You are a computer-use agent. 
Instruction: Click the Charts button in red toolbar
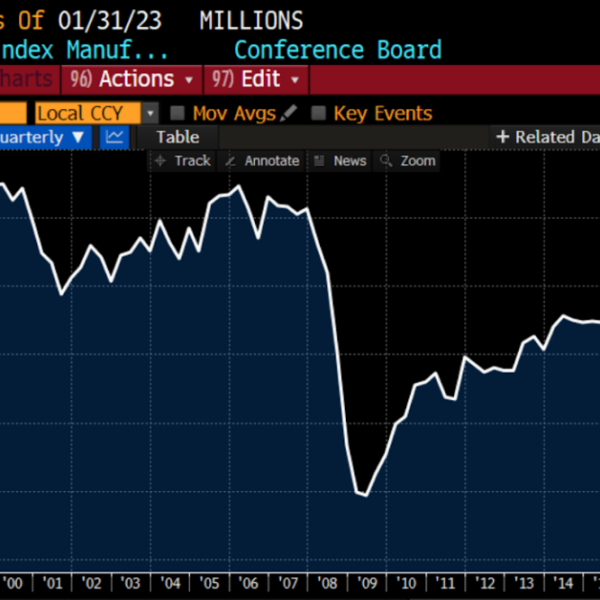(x=27, y=79)
